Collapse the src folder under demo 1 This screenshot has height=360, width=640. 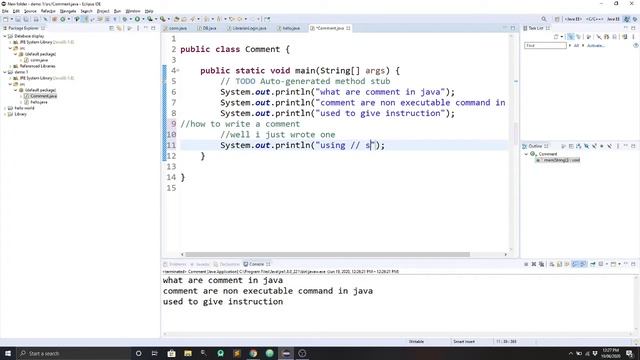point(11,84)
